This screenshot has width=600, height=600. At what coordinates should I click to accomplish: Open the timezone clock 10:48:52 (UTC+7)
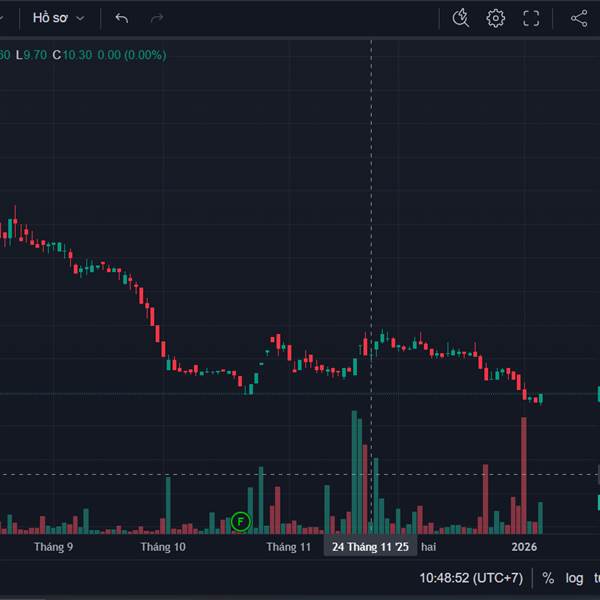click(x=471, y=578)
